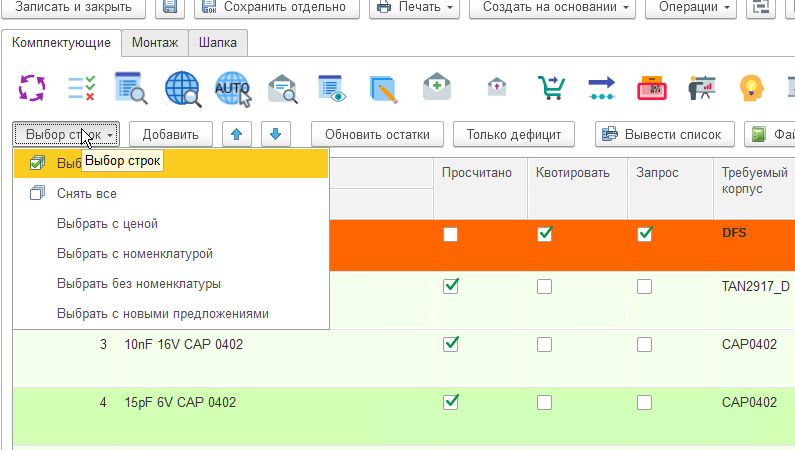Toggle Просчитано checkbox for 10nF 16V CAP 0402
795x450 pixels.
(x=451, y=344)
